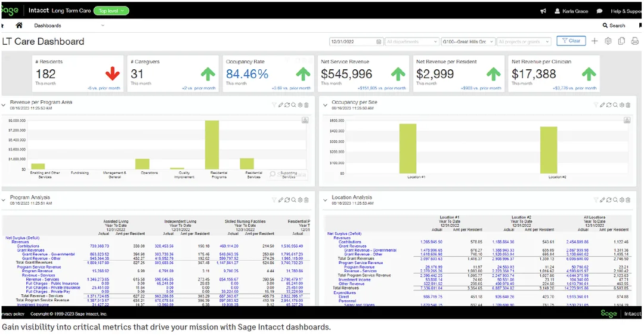Click the $2,999 Net Revenue per Resident value
Image resolution: width=644 pixels, height=336 pixels.
(435, 74)
